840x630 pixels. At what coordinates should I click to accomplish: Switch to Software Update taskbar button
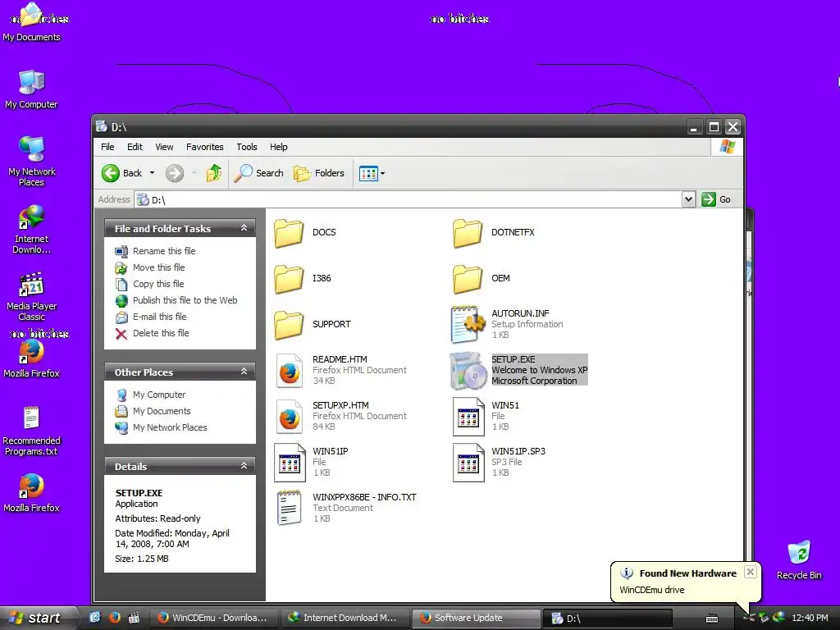coord(475,618)
